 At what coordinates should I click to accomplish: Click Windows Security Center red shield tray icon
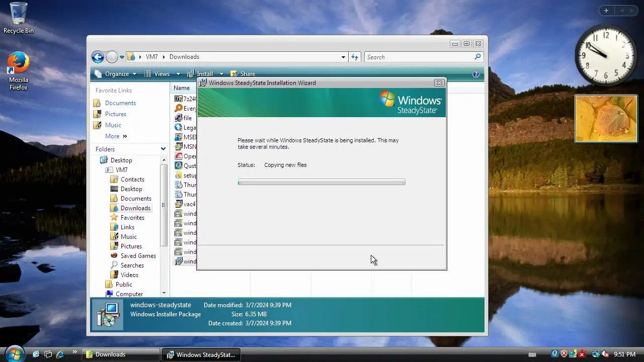565,354
